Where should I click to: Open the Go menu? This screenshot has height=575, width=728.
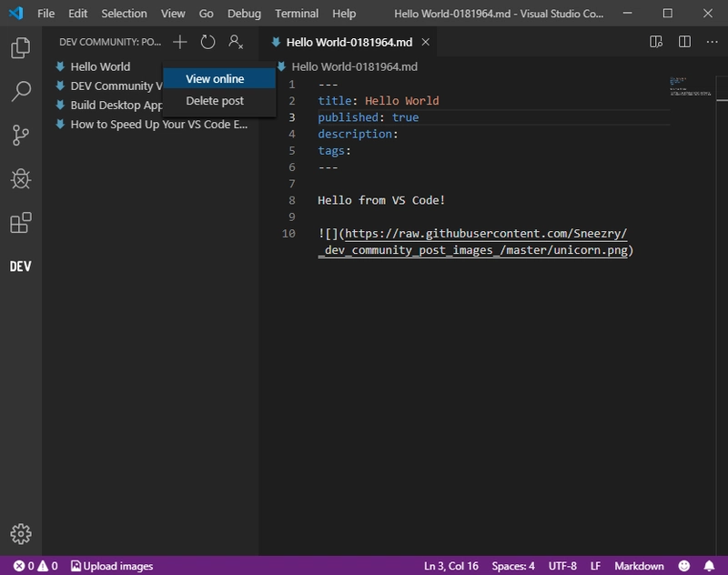click(207, 14)
